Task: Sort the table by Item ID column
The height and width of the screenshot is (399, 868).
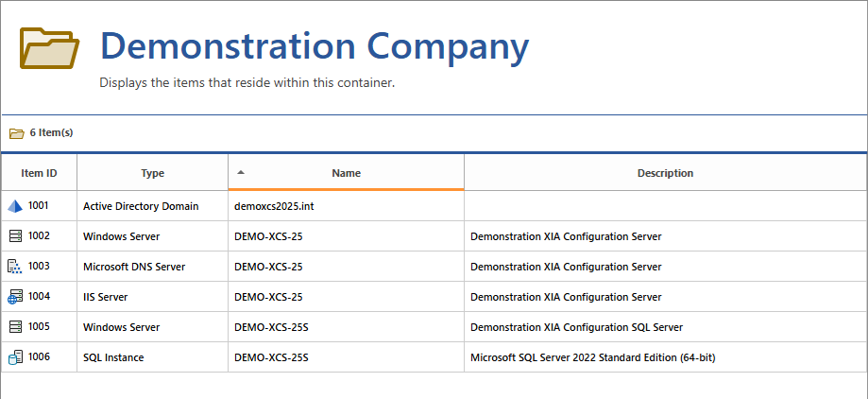Action: (39, 174)
